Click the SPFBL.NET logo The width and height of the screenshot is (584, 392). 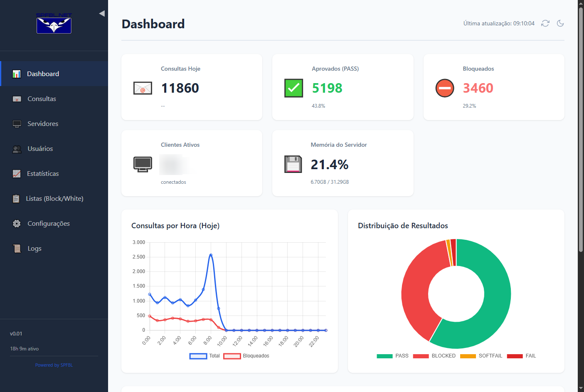click(54, 23)
